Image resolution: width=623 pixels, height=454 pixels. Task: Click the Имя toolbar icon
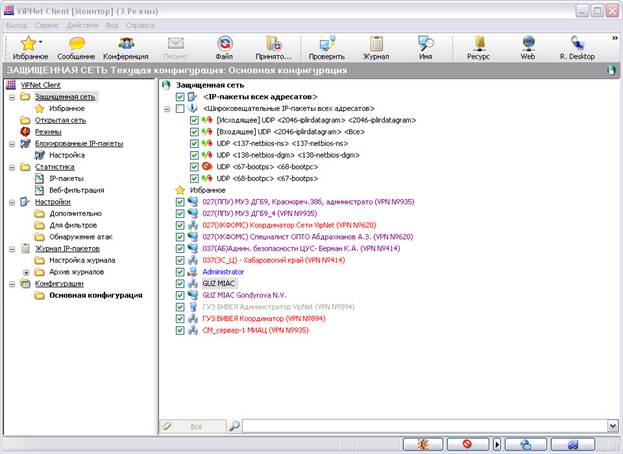(426, 43)
